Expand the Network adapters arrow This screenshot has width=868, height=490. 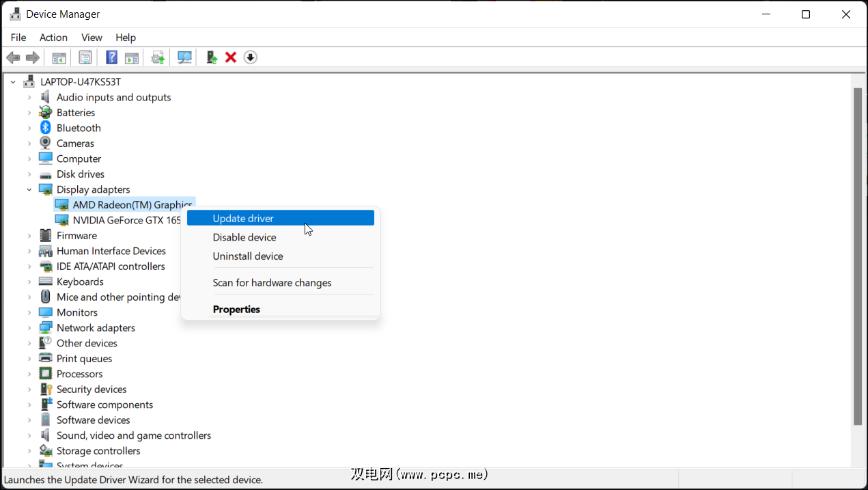point(29,327)
